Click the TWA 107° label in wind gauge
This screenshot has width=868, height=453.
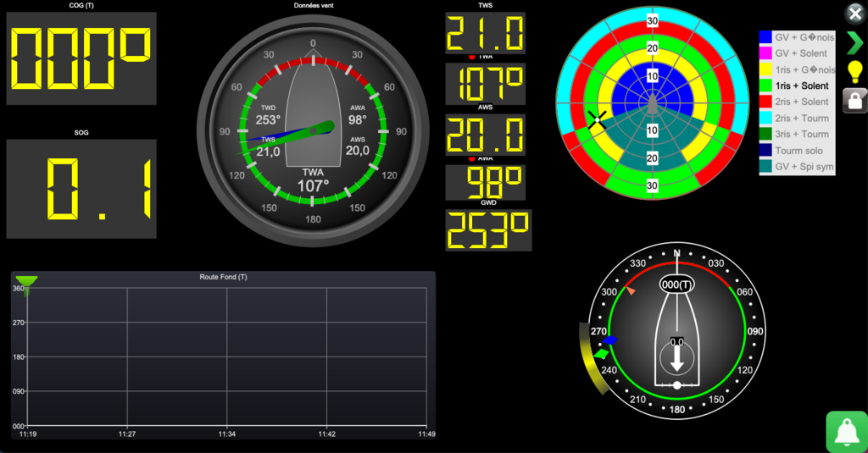click(314, 181)
